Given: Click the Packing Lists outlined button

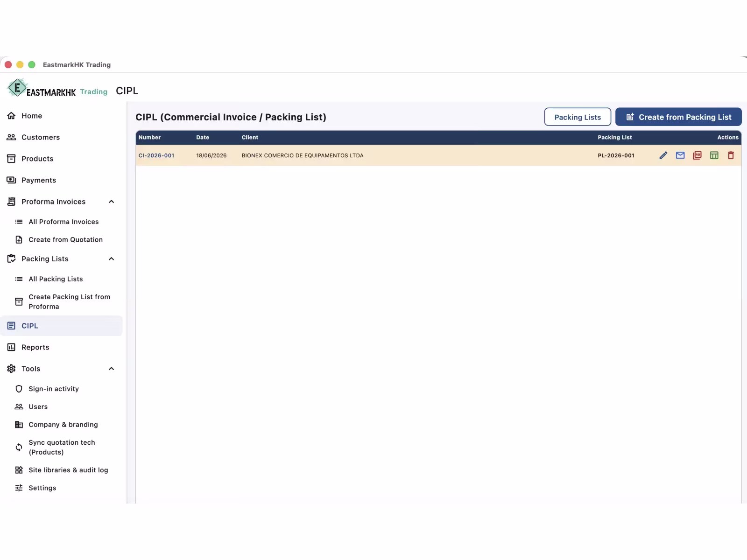Looking at the screenshot, I should pos(578,117).
